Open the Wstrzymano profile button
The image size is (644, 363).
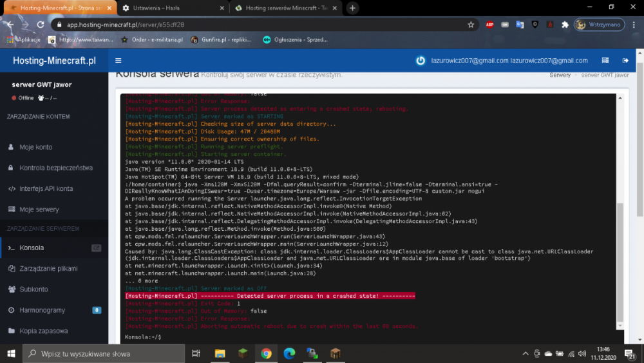coord(598,25)
